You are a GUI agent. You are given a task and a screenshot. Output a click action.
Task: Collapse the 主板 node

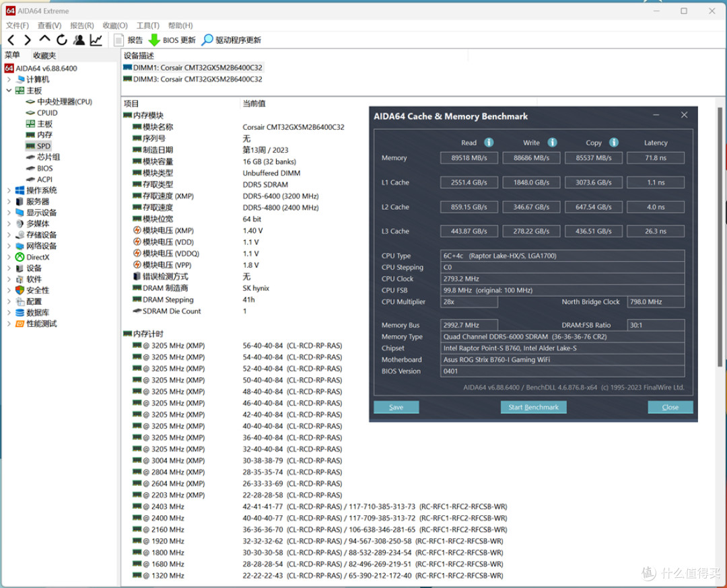pyautogui.click(x=9, y=90)
